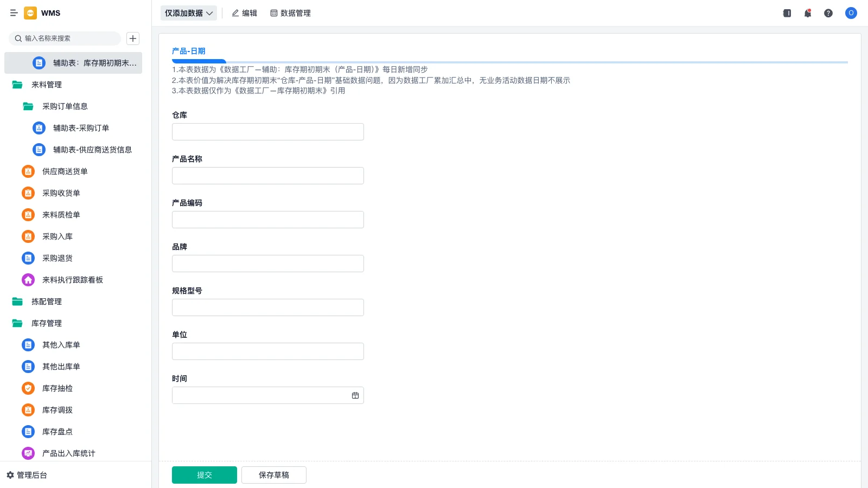Click the 采购收货单 orange icon
Image resolution: width=868 pixels, height=488 pixels.
click(28, 193)
